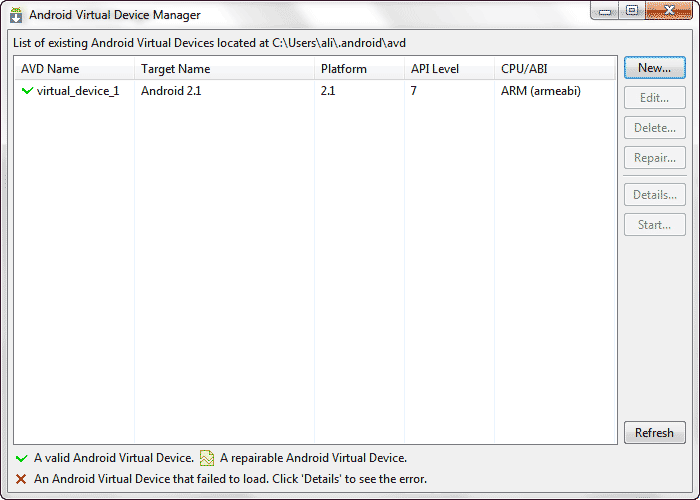
Task: Click 'A valid Android Virtual Device.' text
Action: (x=114, y=458)
